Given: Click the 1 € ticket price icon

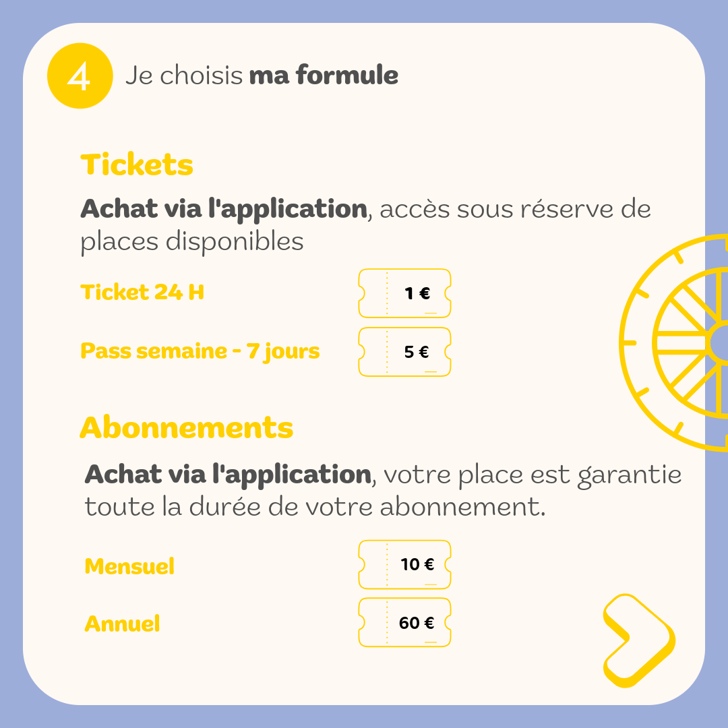Looking at the screenshot, I should 405,293.
